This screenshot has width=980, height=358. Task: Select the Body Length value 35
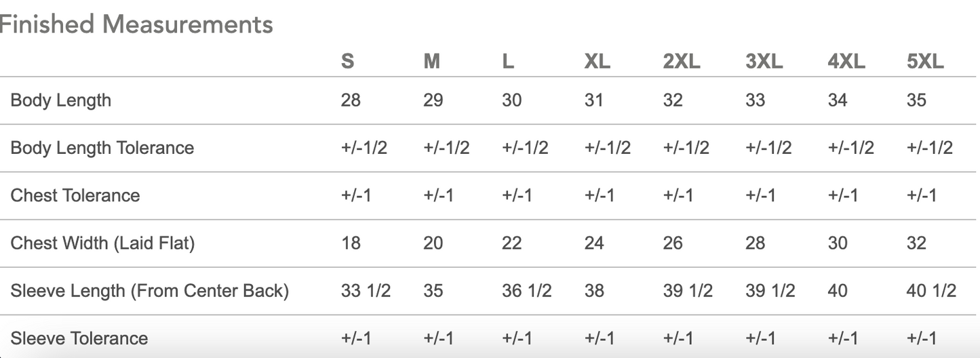pos(916,100)
